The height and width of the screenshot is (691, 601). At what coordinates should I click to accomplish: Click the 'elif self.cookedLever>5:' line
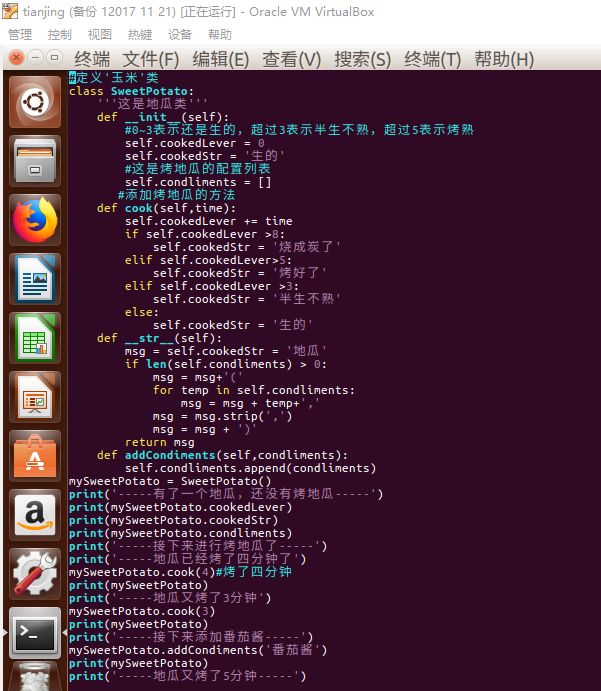pos(208,260)
